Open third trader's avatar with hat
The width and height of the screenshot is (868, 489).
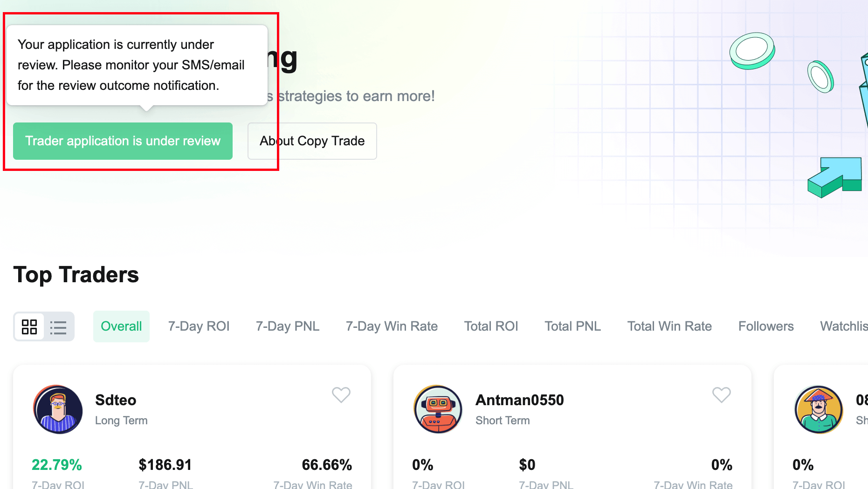(x=819, y=409)
